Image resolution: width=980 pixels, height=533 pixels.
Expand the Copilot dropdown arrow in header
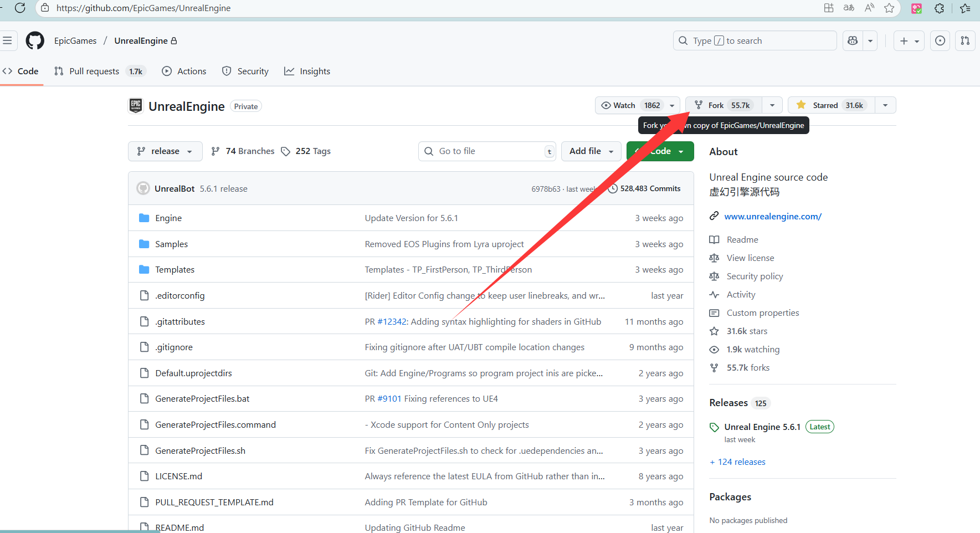pyautogui.click(x=870, y=40)
